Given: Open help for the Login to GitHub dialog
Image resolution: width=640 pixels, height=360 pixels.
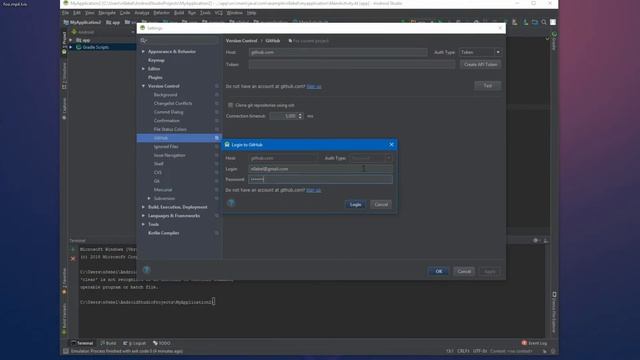Looking at the screenshot, I should [231, 203].
